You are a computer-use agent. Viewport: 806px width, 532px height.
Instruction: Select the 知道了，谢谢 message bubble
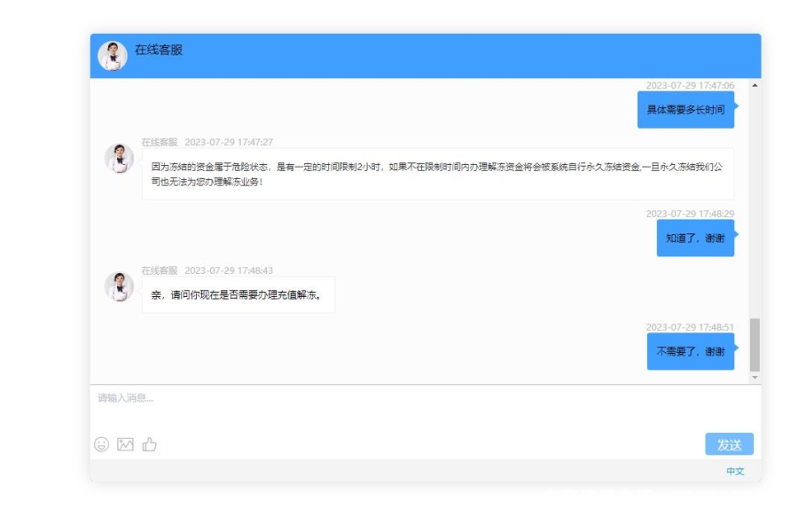coord(695,238)
